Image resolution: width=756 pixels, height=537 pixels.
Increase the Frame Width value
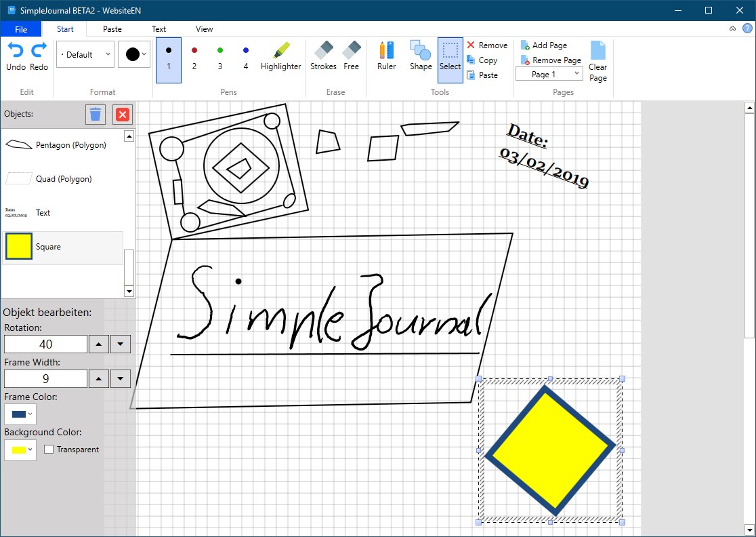tap(99, 379)
